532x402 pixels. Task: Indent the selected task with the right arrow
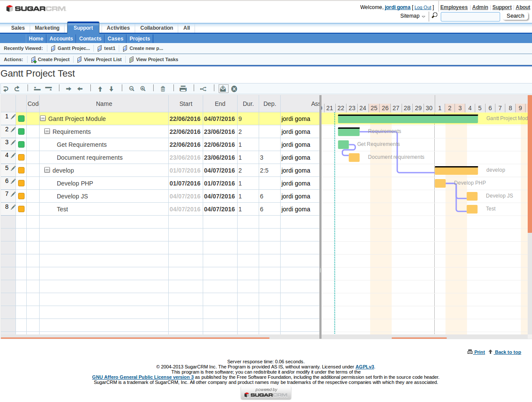68,89
